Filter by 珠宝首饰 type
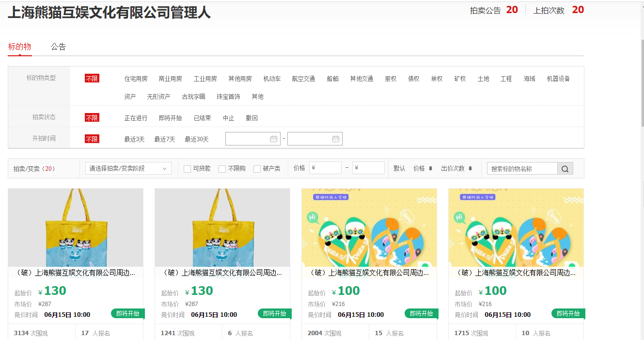Image resolution: width=644 pixels, height=340 pixels. pyautogui.click(x=229, y=97)
